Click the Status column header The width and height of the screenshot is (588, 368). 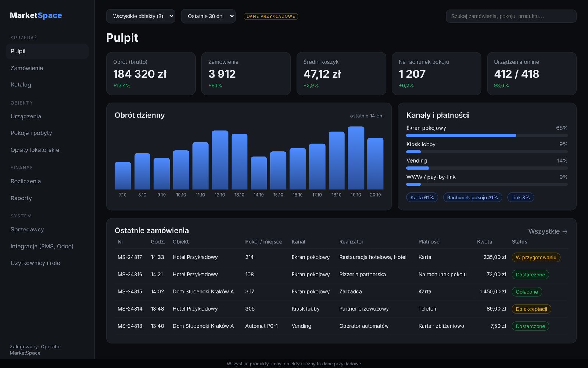(519, 242)
